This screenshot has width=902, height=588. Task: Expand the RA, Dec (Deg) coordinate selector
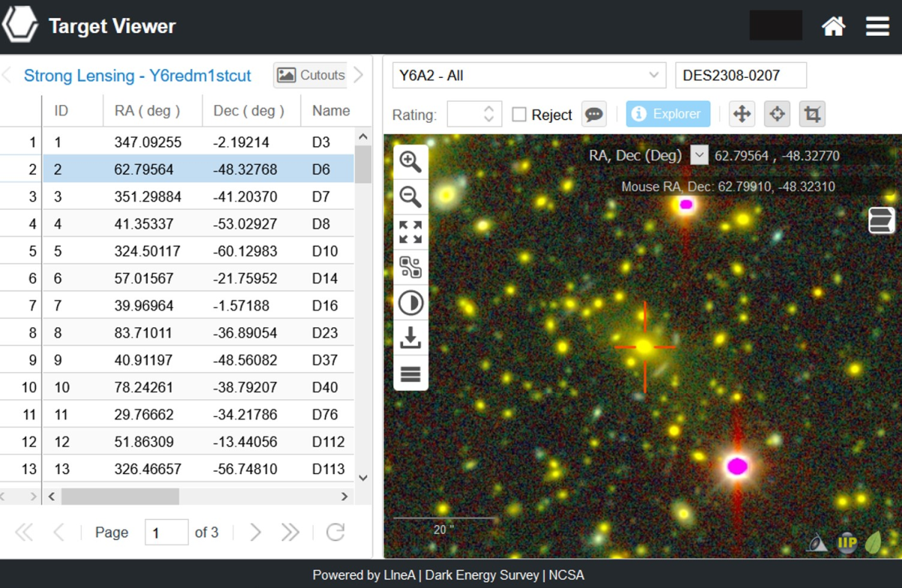pyautogui.click(x=699, y=155)
